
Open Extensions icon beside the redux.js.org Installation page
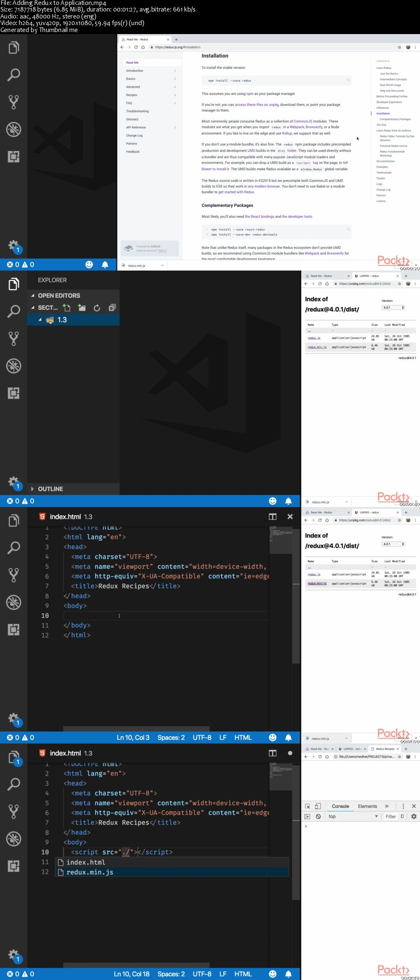click(x=14, y=156)
